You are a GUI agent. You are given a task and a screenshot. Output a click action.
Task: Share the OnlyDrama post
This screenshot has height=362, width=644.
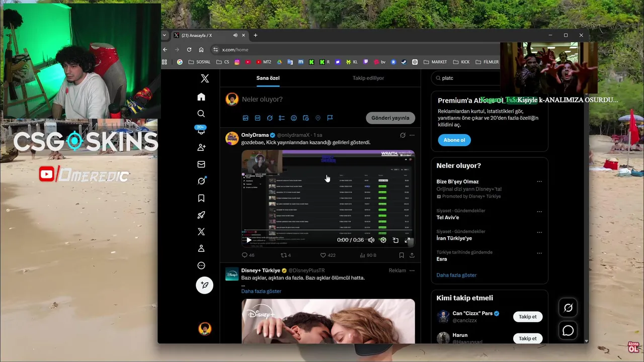click(x=412, y=255)
